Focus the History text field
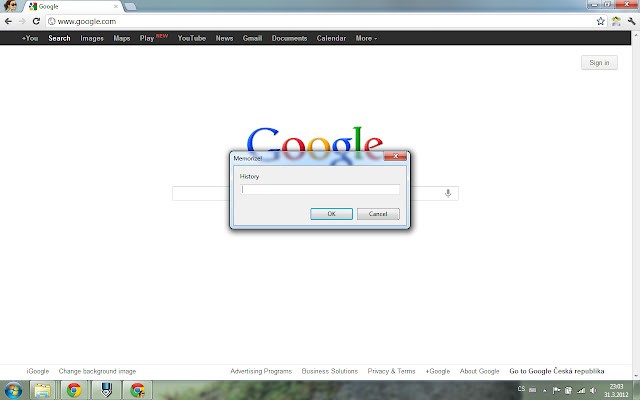 pyautogui.click(x=320, y=189)
